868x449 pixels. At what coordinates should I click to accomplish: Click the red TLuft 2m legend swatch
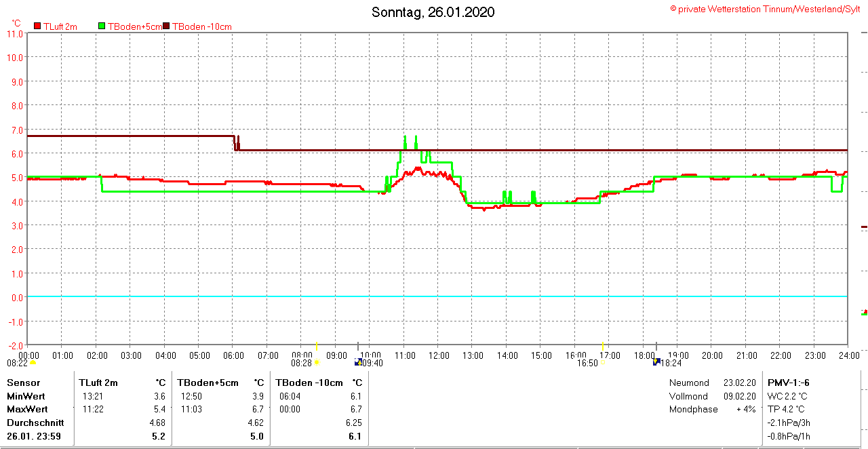[37, 26]
